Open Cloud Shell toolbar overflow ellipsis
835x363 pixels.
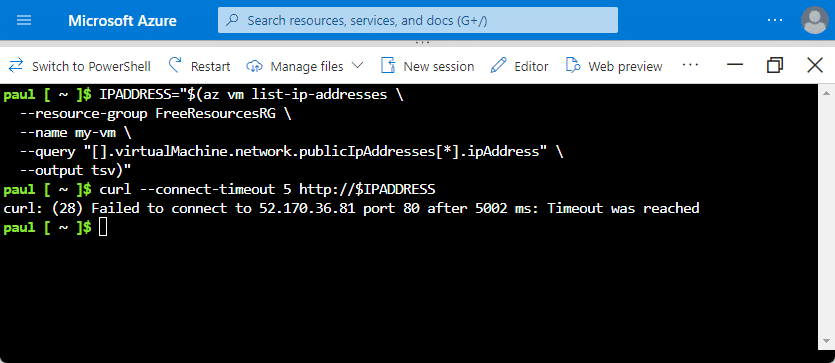690,65
